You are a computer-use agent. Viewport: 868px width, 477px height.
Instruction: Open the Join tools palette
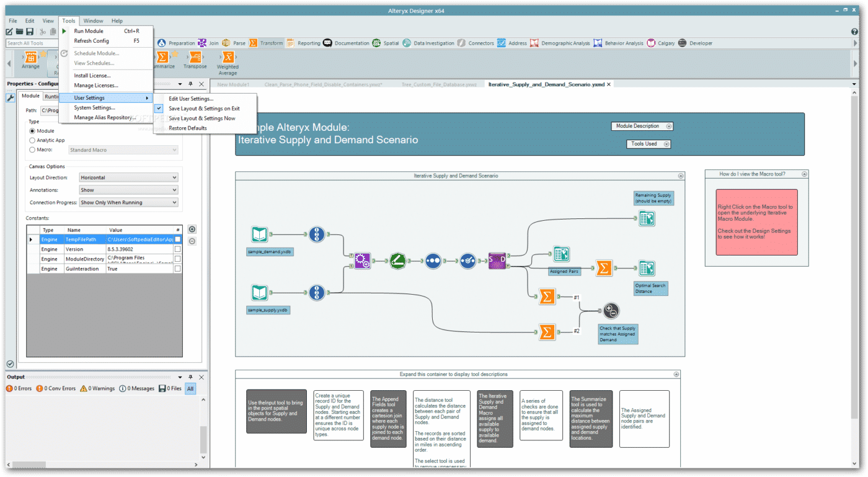210,43
